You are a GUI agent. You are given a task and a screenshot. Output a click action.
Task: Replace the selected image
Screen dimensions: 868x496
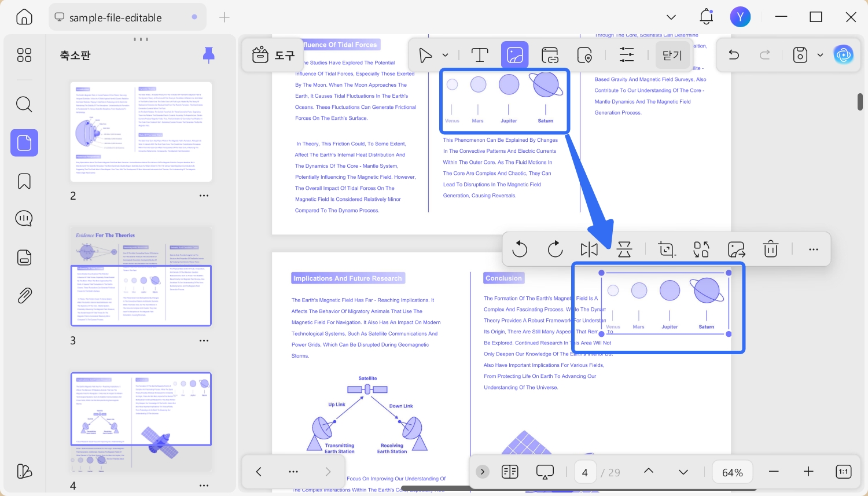(701, 249)
